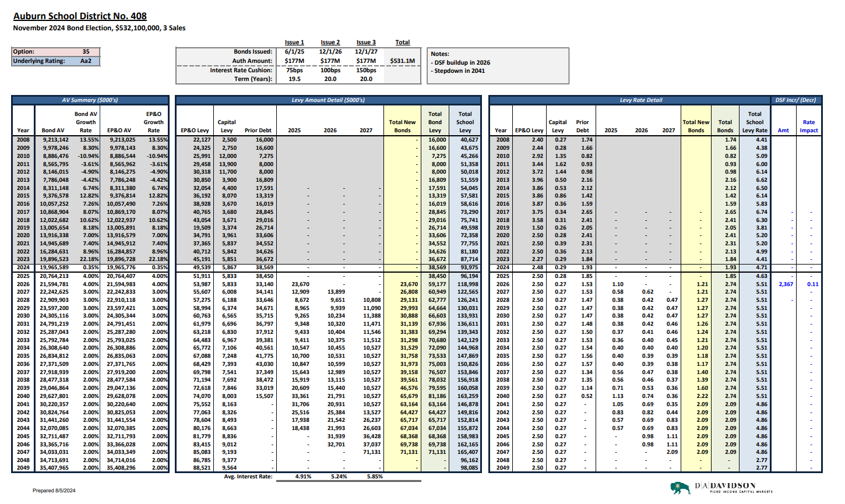
Task: Click the average interest rate '5.85%'
Action: pyautogui.click(x=375, y=477)
